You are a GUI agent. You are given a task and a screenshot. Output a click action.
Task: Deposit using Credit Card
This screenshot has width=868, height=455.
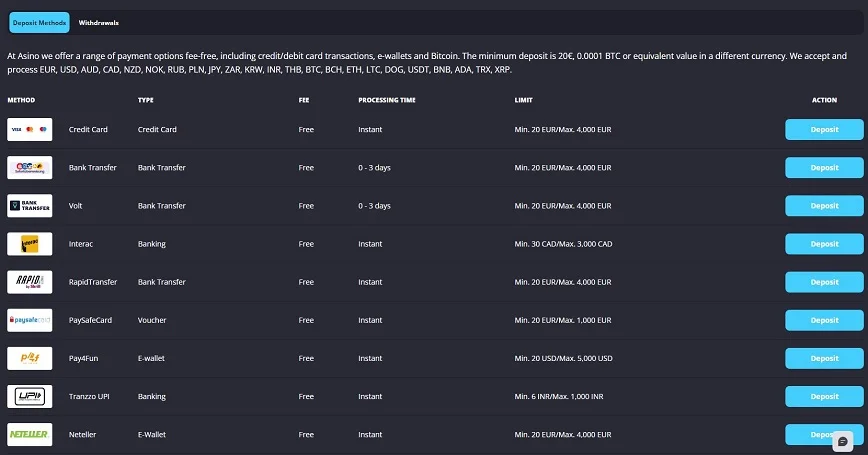coord(824,130)
